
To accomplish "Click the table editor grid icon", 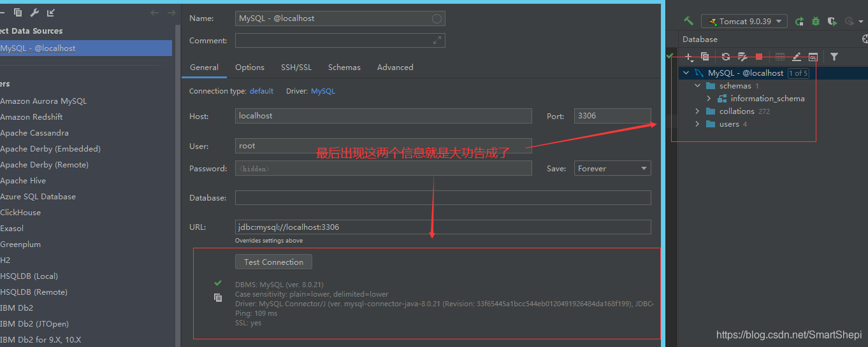I will pyautogui.click(x=779, y=57).
